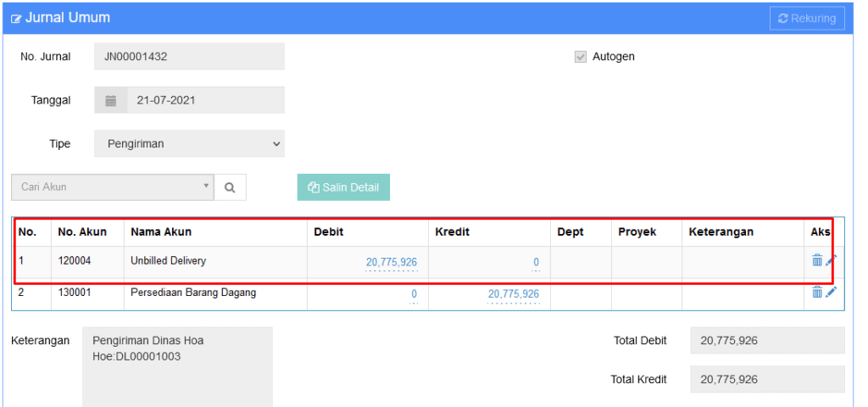Click the Tanggal date field 21-07-2021

[206, 101]
